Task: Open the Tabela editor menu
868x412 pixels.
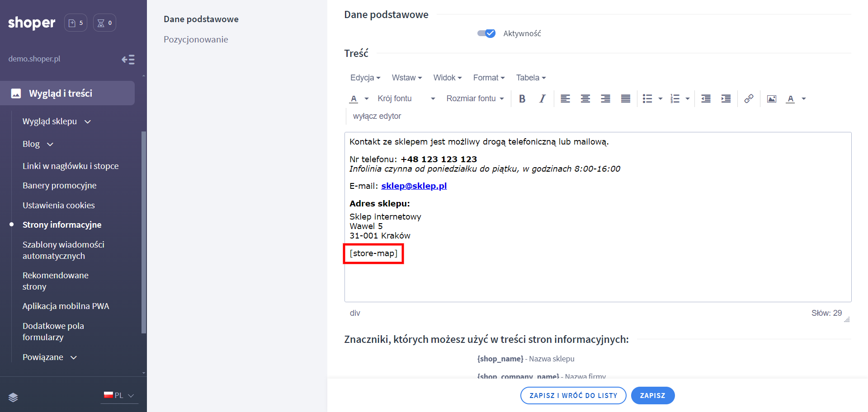Action: (531, 78)
